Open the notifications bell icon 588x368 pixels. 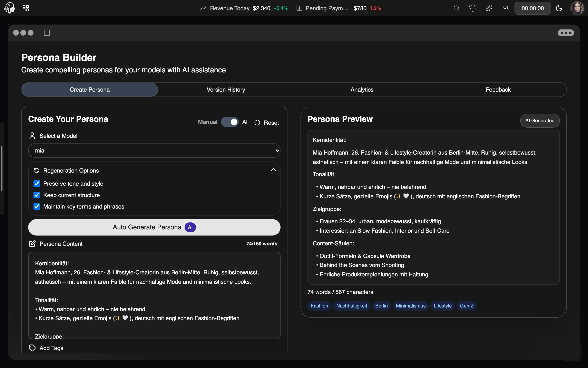pyautogui.click(x=473, y=8)
